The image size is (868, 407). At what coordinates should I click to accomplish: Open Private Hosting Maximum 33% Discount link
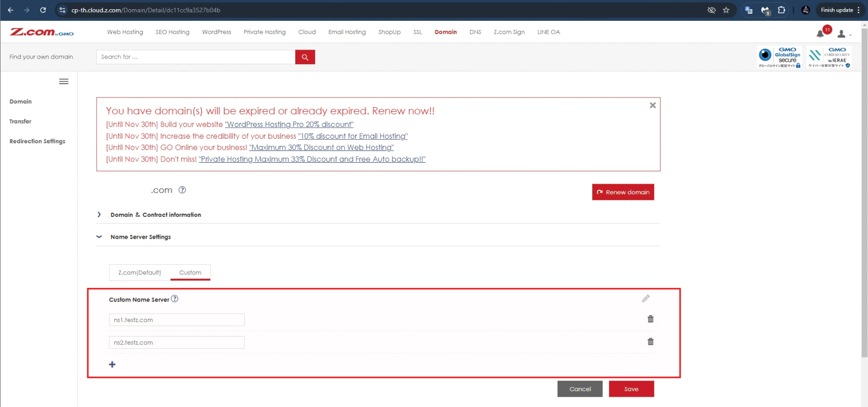click(312, 159)
